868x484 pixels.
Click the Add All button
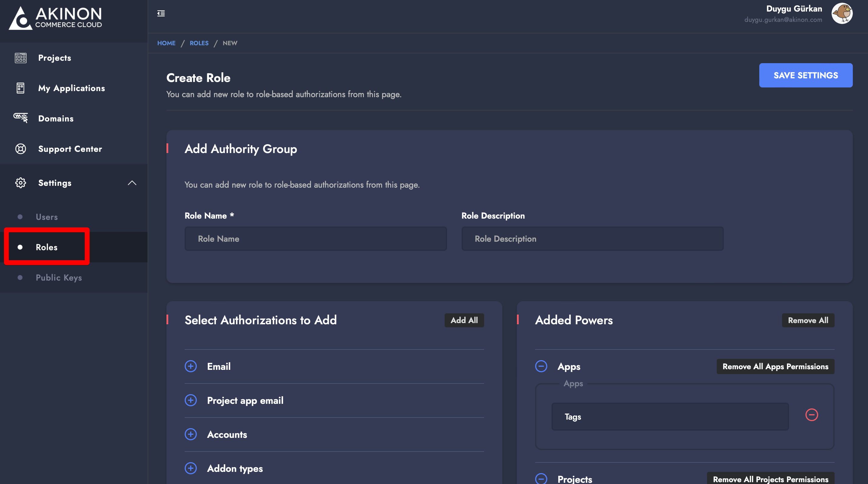tap(464, 320)
